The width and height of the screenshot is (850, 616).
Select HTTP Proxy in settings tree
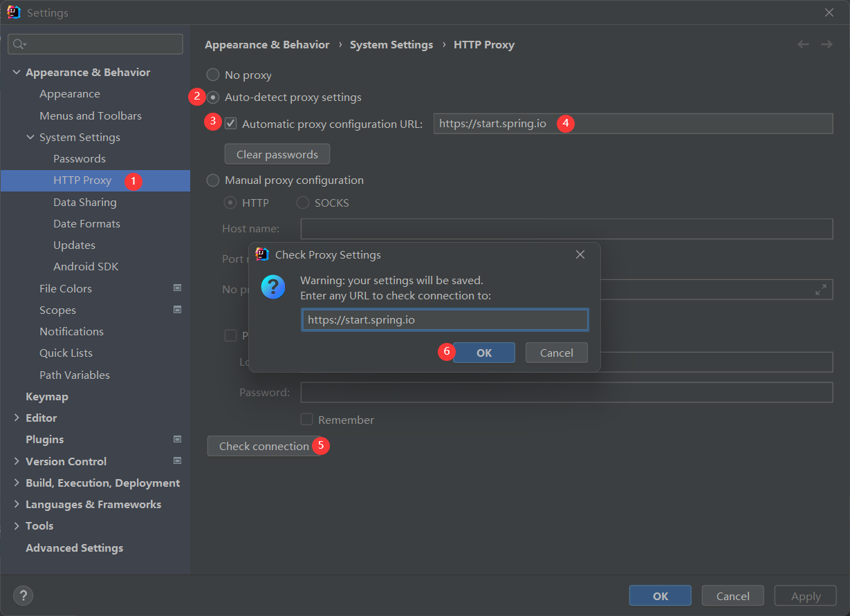click(95, 180)
